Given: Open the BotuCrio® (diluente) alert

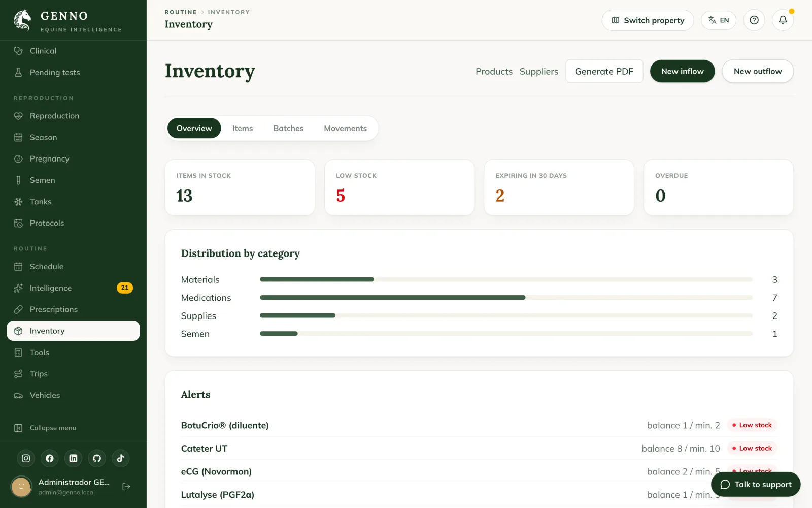Looking at the screenshot, I should point(479,425).
